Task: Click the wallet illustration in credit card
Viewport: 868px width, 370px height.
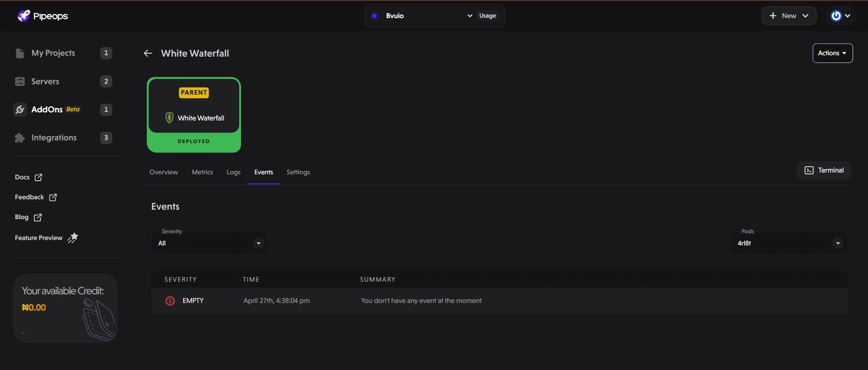Action: 98,320
